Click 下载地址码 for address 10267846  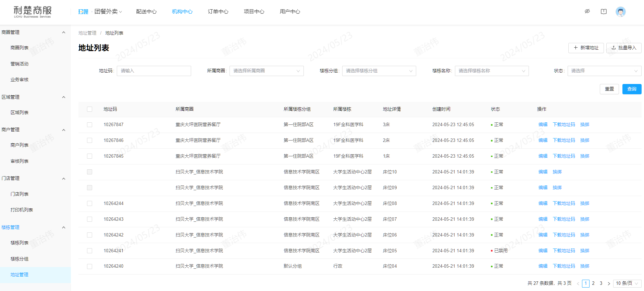[564, 141]
